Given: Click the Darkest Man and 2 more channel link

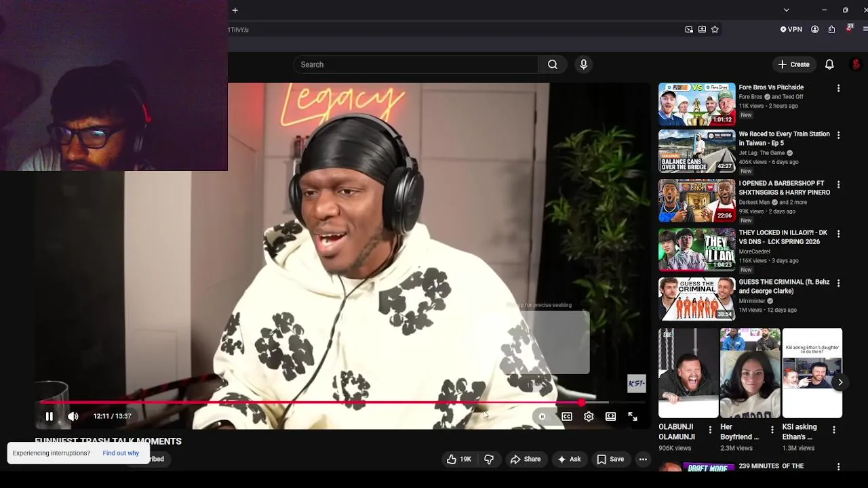Looking at the screenshot, I should tap(773, 202).
